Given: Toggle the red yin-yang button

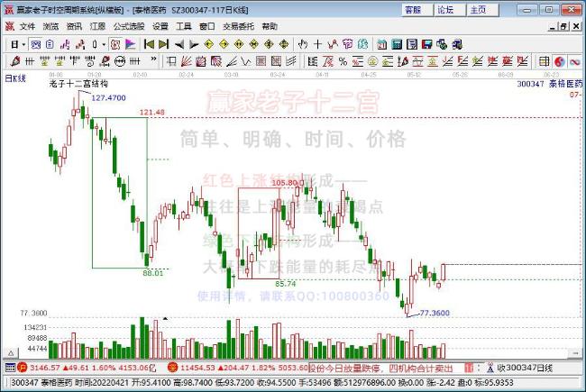Looking at the screenshot, I should [560, 61].
